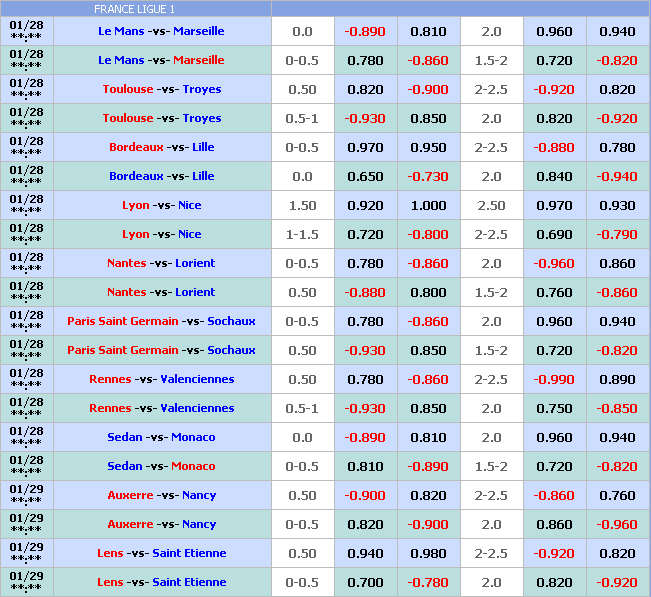The width and height of the screenshot is (651, 597).
Task: Select the 1.000 odds for Lyon vs Nice
Action: pyautogui.click(x=428, y=205)
